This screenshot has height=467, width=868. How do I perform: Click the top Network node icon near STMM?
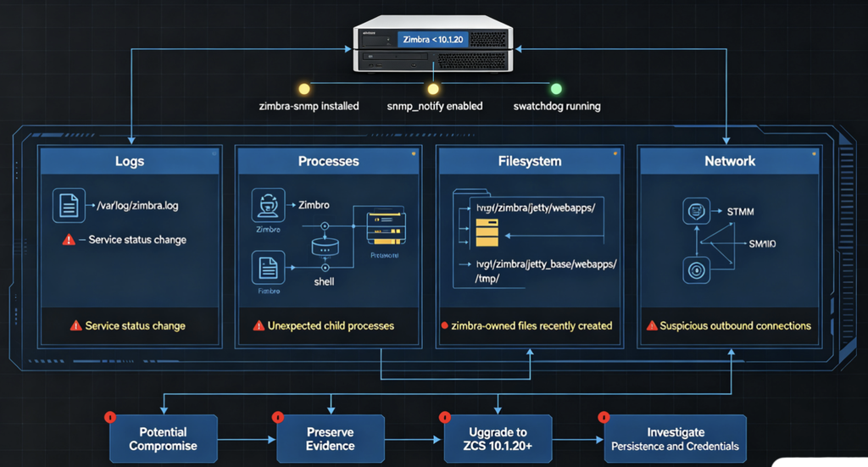697,211
